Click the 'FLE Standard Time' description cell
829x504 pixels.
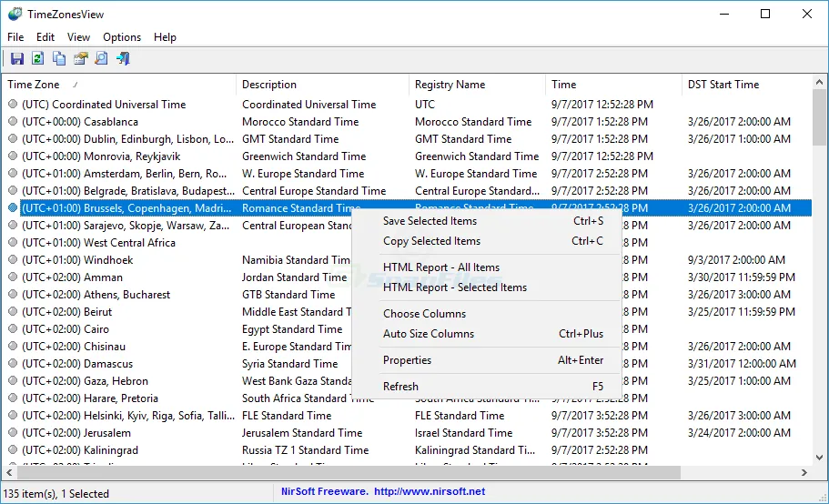click(x=287, y=415)
